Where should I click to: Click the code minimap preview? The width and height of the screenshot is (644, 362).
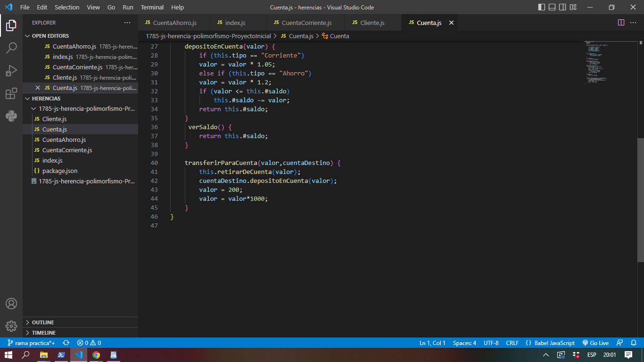611,64
